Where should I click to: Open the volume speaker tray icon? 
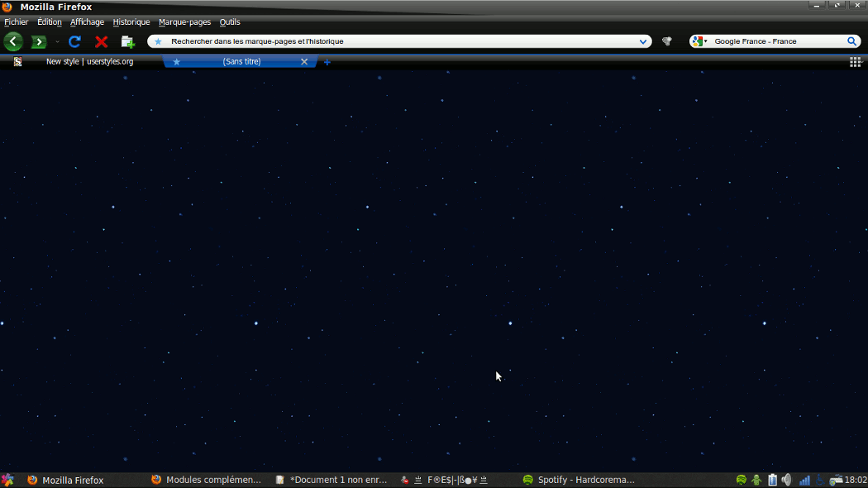point(787,480)
